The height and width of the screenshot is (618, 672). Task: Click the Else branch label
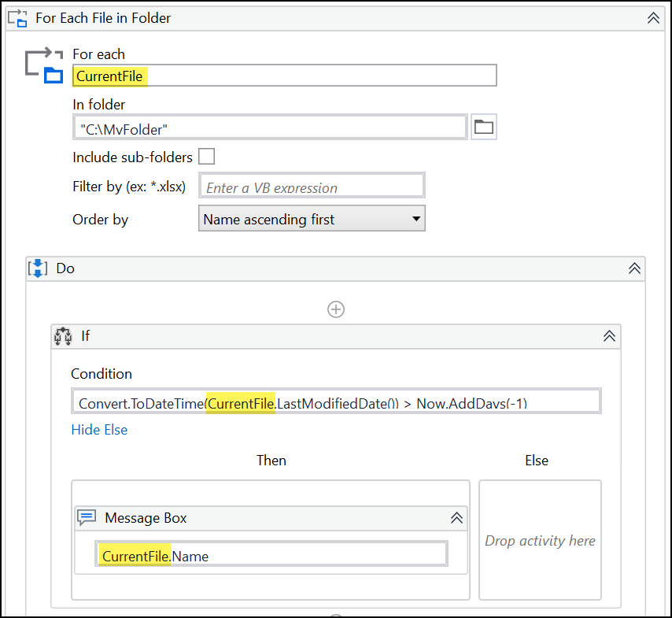pos(537,461)
